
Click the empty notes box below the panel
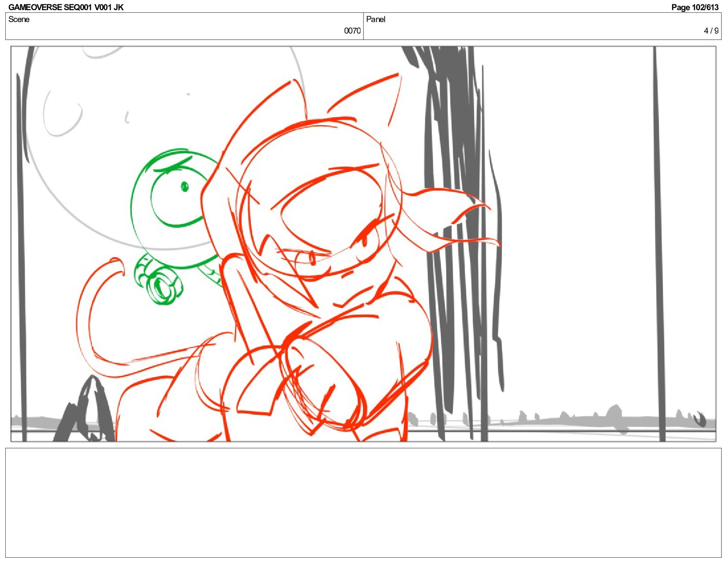(x=364, y=503)
